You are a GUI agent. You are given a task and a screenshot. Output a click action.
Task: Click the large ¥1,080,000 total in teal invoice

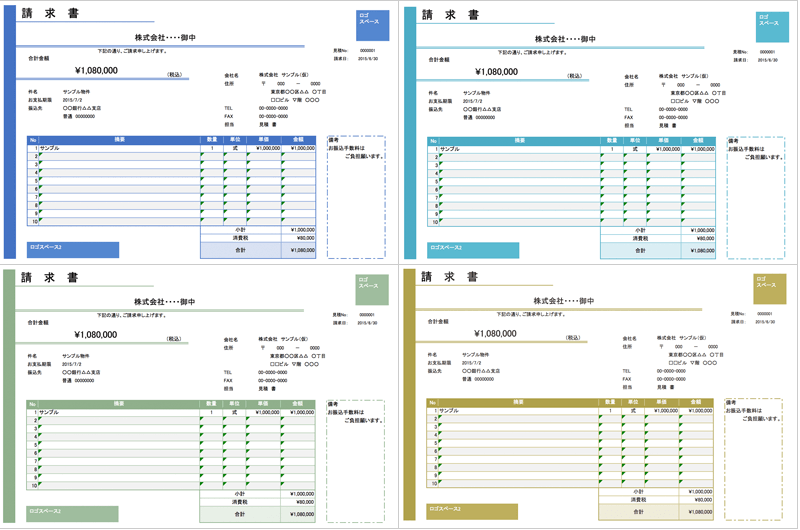tap(496, 72)
